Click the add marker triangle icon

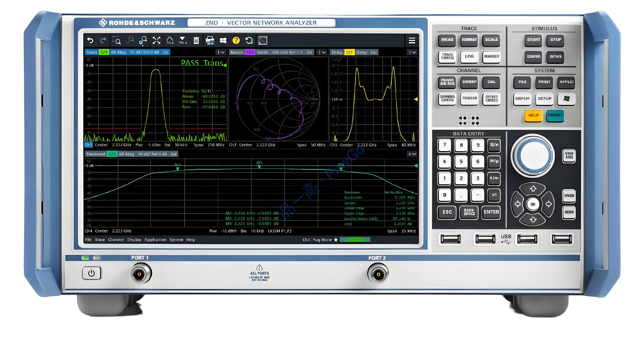pyautogui.click(x=183, y=40)
